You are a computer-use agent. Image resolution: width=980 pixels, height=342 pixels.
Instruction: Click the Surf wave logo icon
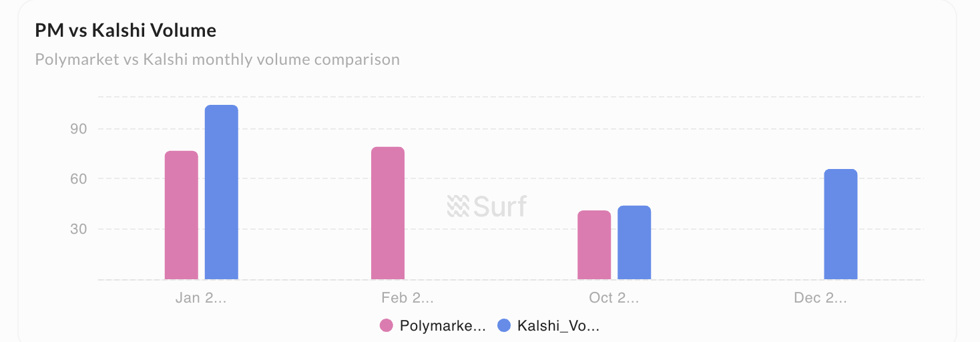459,206
